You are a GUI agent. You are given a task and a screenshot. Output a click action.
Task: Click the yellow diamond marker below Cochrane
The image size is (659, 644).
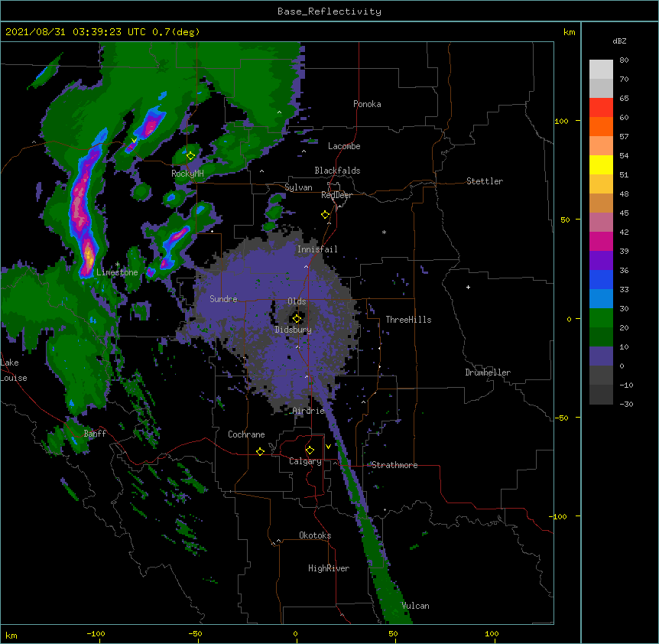click(x=260, y=451)
